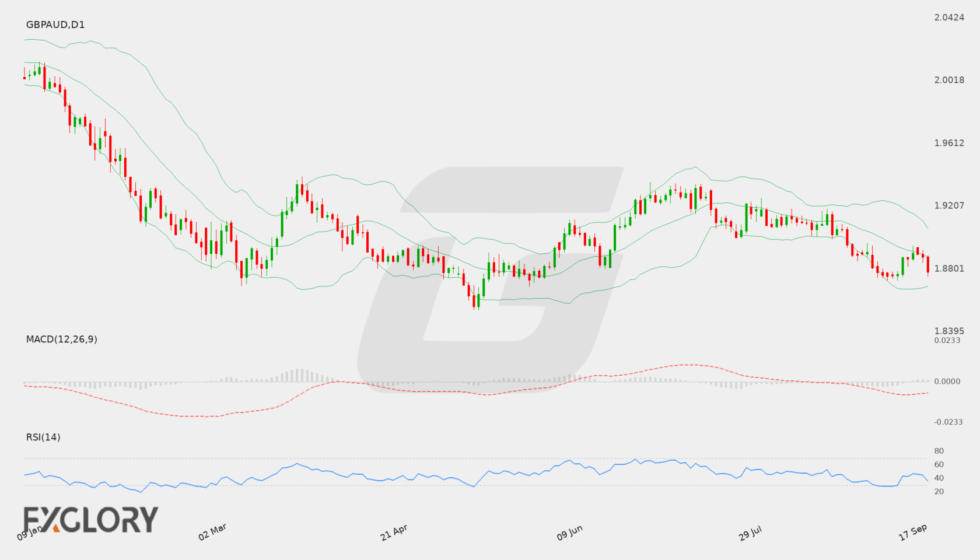Click the 09 Jun date label
This screenshot has width=980, height=560.
click(570, 533)
